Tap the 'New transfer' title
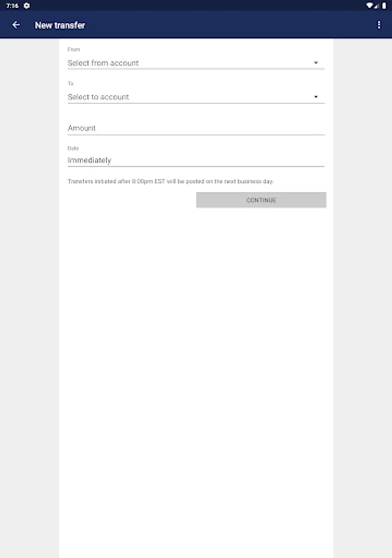 60,25
